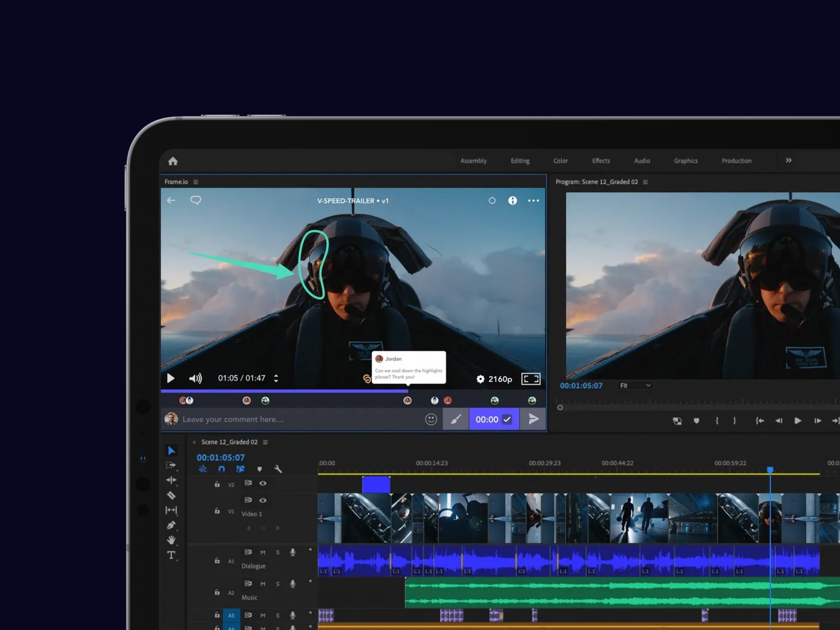Send the comment with arrow button
840x630 pixels.
click(x=533, y=419)
